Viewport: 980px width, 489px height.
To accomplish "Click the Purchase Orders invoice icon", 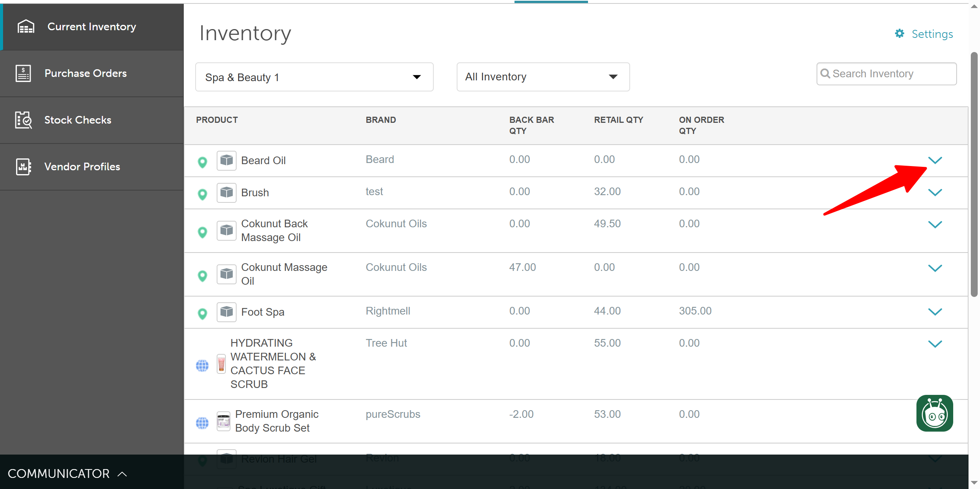I will coord(23,73).
